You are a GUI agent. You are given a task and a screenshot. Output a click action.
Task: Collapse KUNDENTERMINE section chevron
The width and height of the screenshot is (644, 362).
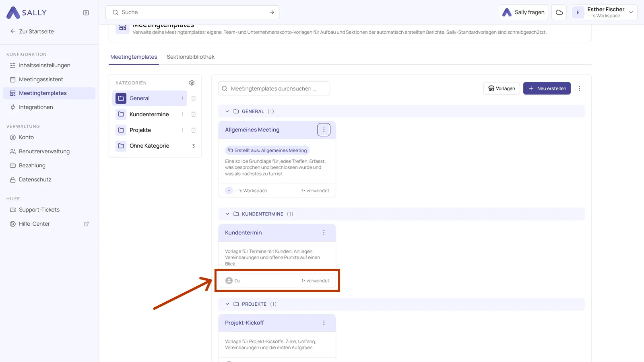click(227, 214)
